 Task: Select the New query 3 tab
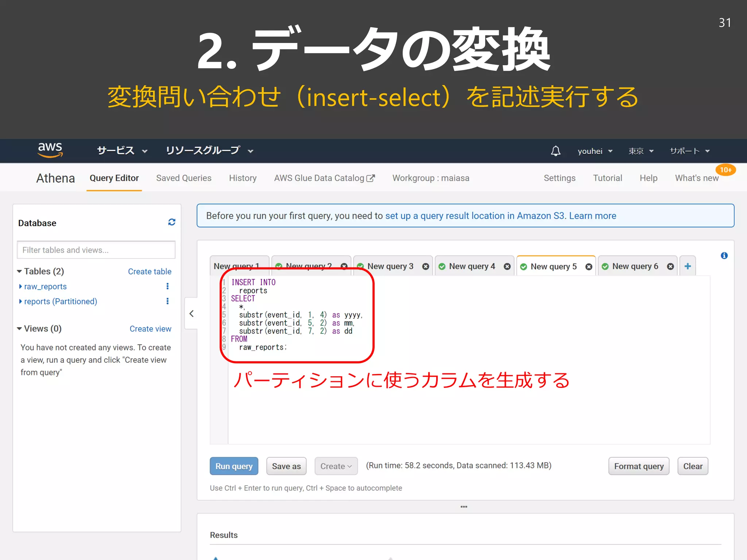[x=390, y=266]
